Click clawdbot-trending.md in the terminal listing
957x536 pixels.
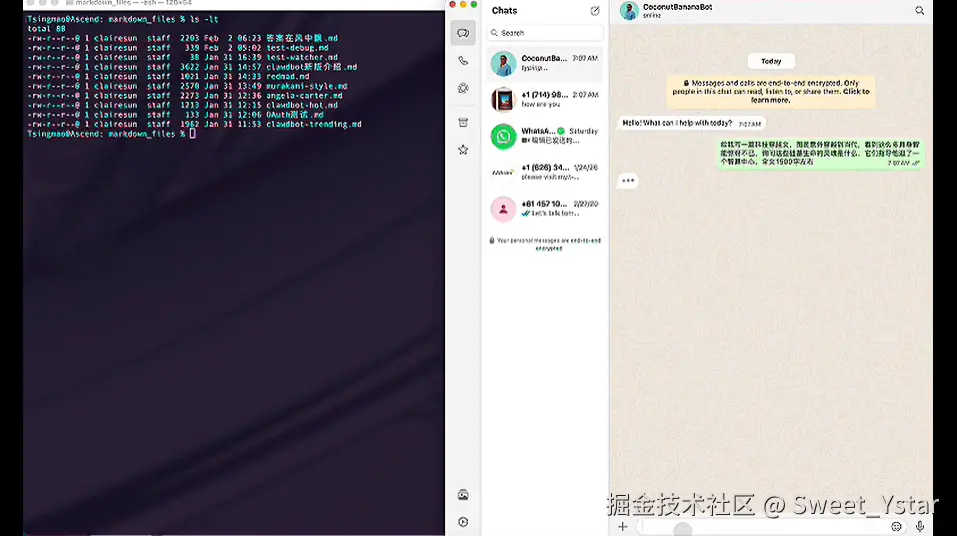point(314,124)
